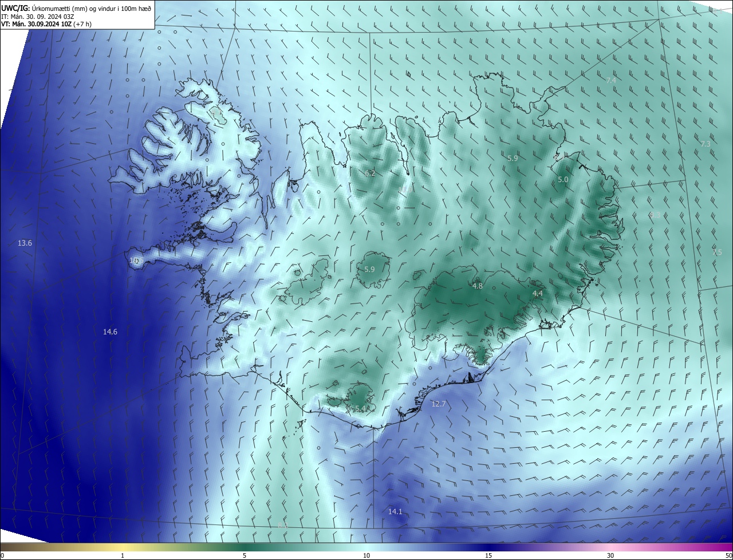The width and height of the screenshot is (733, 560).
Task: Click the "VT: Mán. 30.09.2024 10Z (+7 h)" line
Action: 46,24
